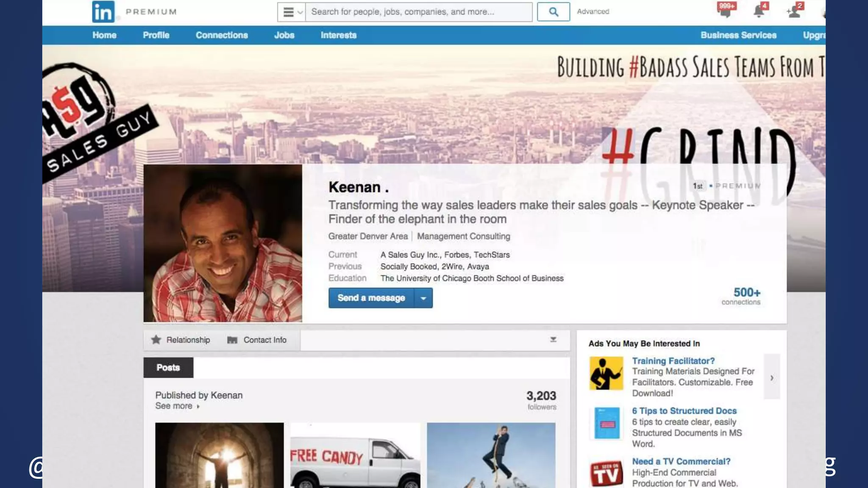868x488 pixels.
Task: Open the Connections menu item
Action: click(222, 35)
